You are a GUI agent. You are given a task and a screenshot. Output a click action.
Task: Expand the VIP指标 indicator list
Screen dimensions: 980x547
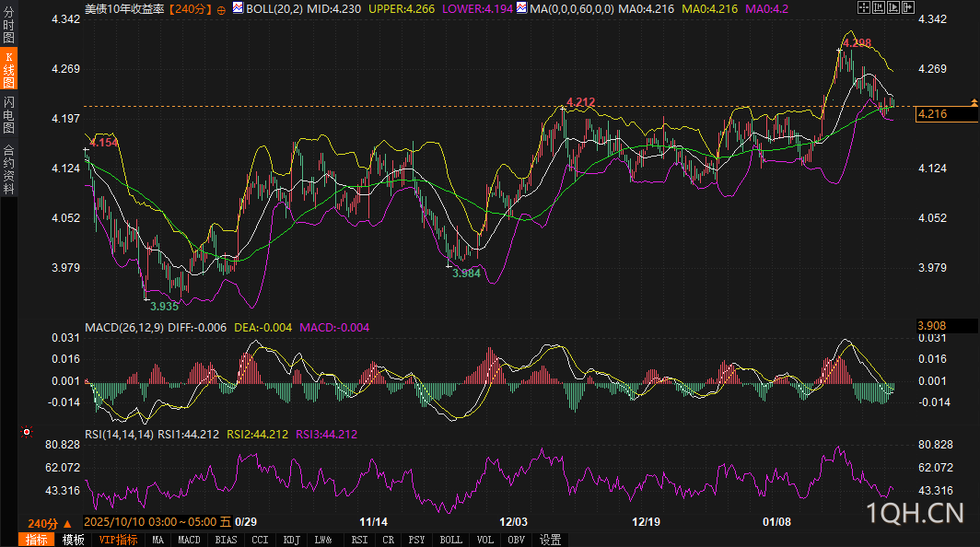click(118, 540)
